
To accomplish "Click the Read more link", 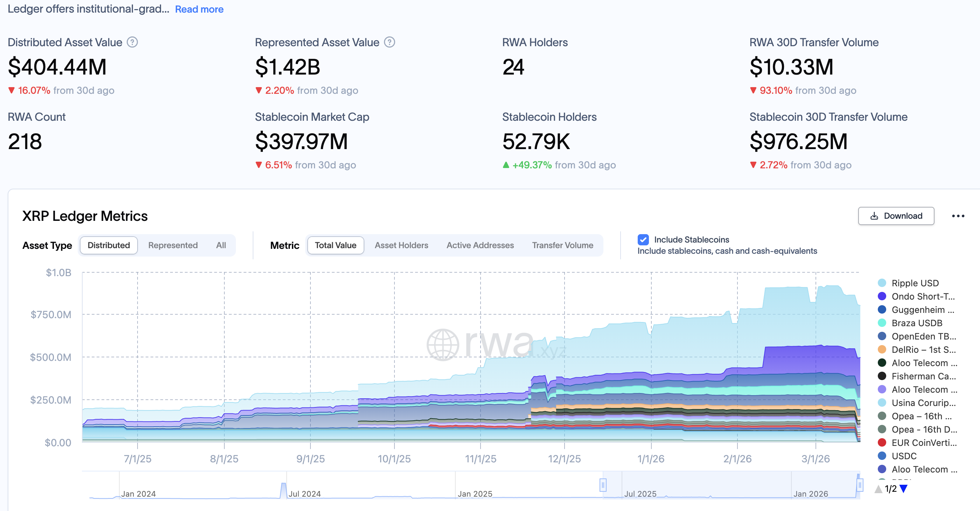I will click(x=199, y=9).
